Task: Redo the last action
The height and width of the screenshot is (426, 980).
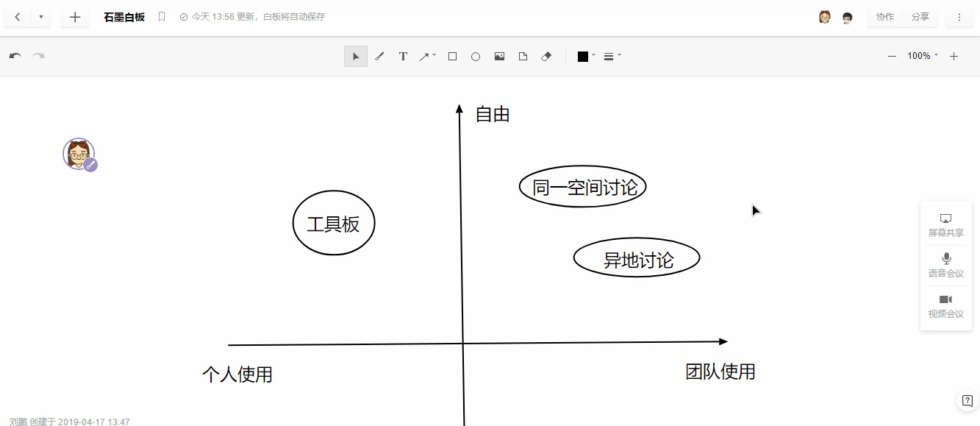Action: pos(38,56)
